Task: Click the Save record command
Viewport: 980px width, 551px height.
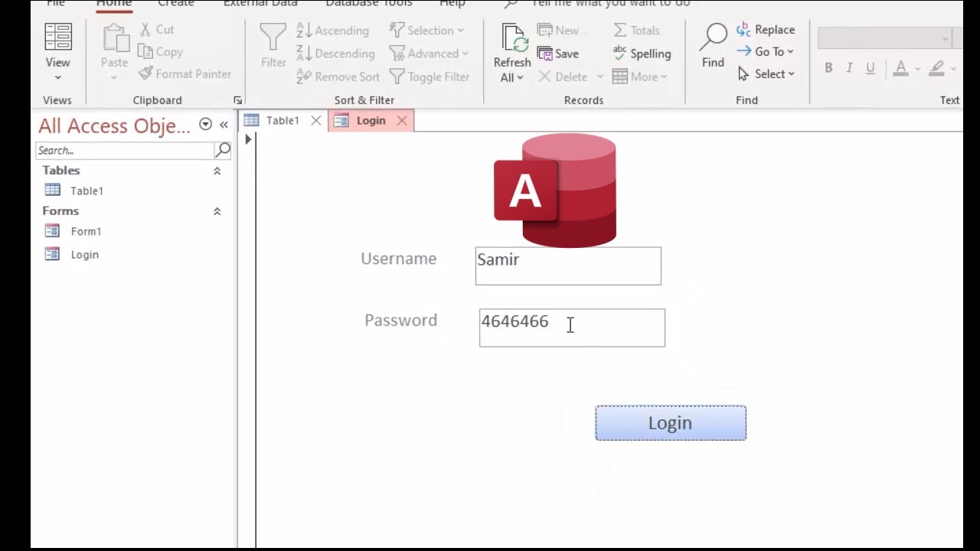Action: tap(558, 54)
